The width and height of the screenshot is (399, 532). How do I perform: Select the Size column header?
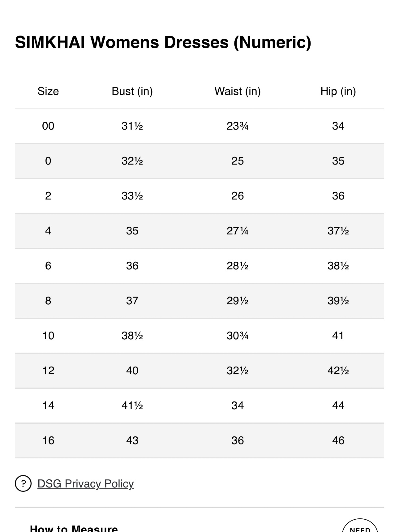coord(48,91)
